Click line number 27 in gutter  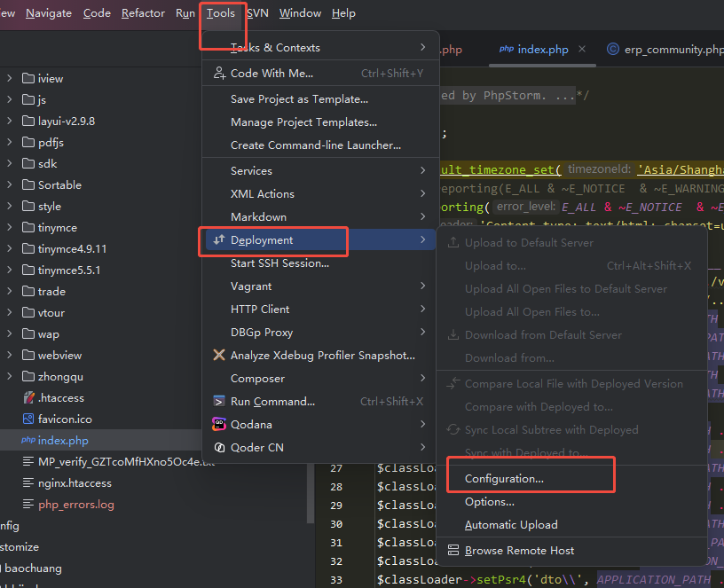coord(336,467)
